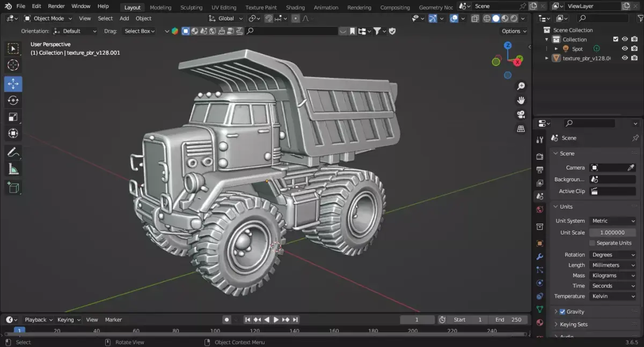Screen dimensions: 644x347
Task: Open the Global transform orientation dropdown
Action: point(226,18)
